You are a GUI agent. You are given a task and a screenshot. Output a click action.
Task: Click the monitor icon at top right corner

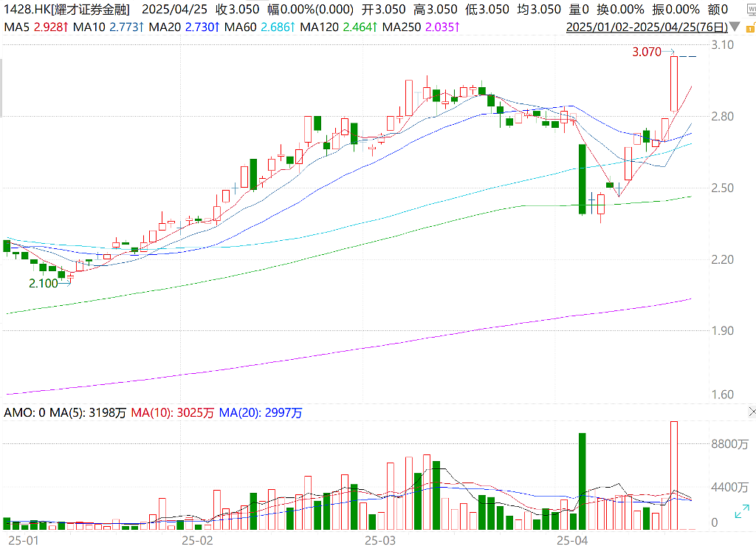tap(752, 10)
